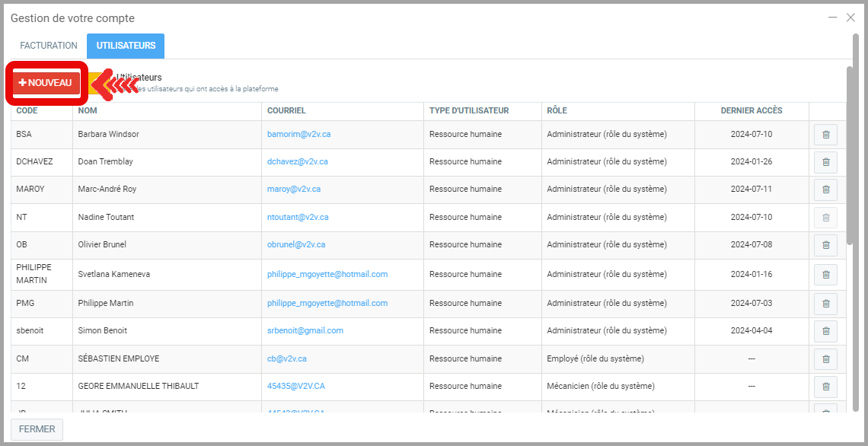
Task: Sort by Dernier Accès column header
Action: coord(751,111)
